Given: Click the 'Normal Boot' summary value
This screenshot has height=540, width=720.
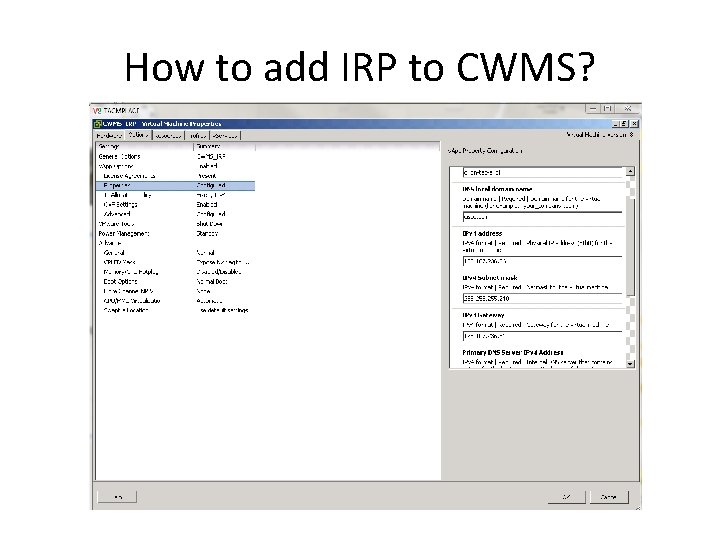Looking at the screenshot, I should pos(212,282).
